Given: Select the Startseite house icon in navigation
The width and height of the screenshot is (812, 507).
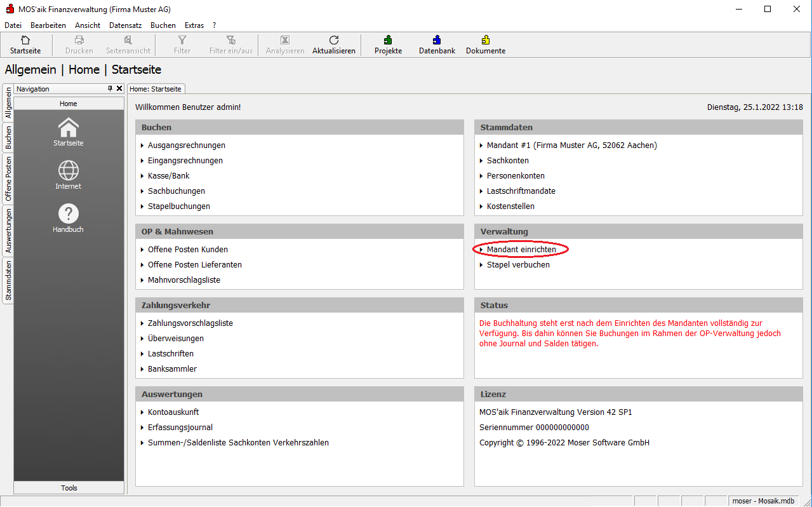Looking at the screenshot, I should click(69, 128).
